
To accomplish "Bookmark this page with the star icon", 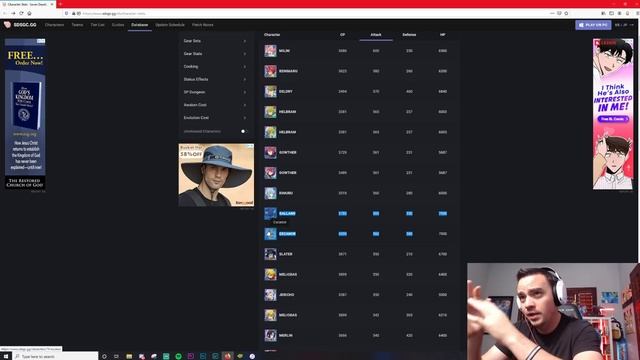I will pos(566,13).
